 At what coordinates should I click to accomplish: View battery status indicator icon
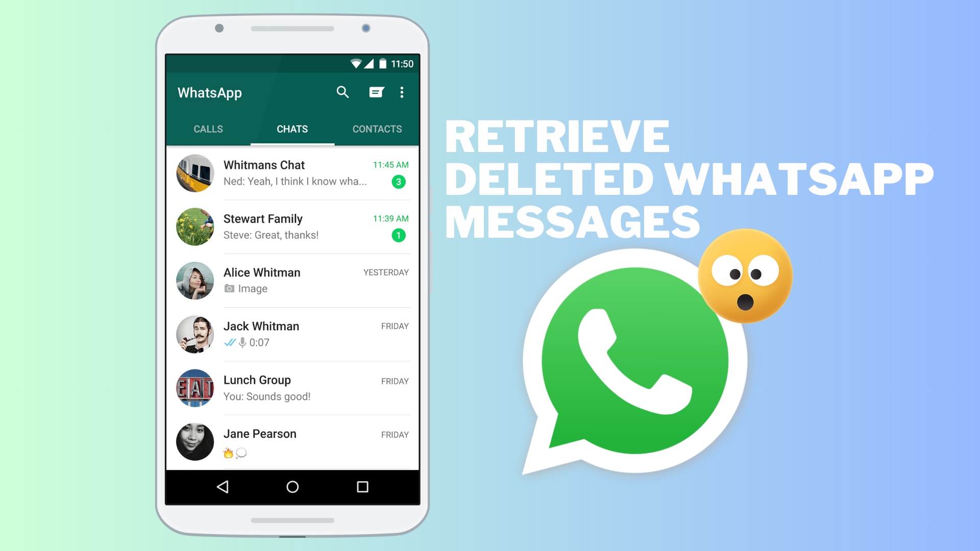[x=388, y=63]
